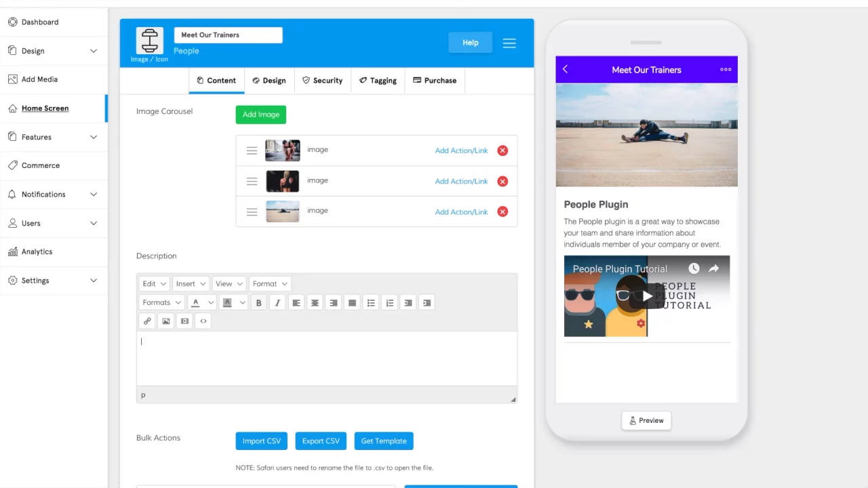Click the insert/edit link icon

(147, 321)
